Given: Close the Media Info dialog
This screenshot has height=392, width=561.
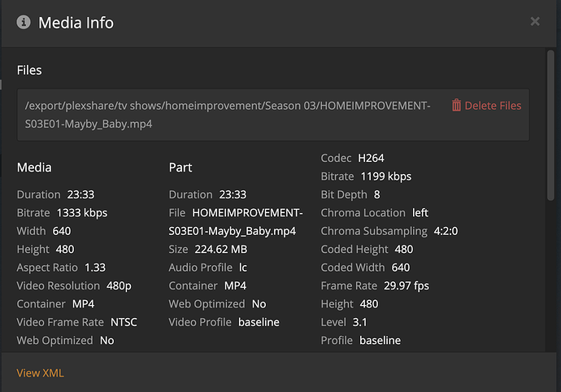Looking at the screenshot, I should click(535, 22).
